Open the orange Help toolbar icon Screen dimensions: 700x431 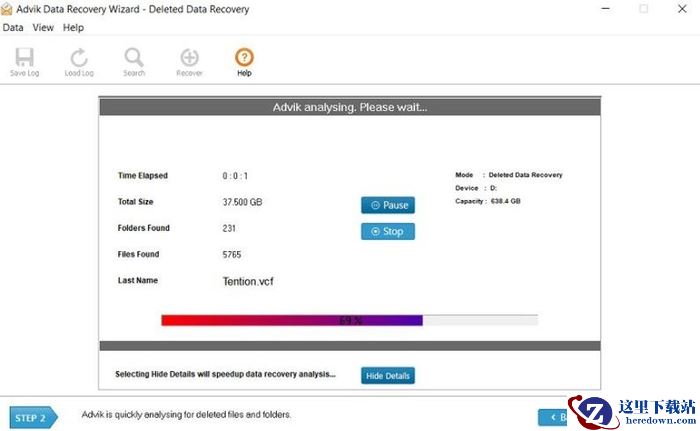244,62
